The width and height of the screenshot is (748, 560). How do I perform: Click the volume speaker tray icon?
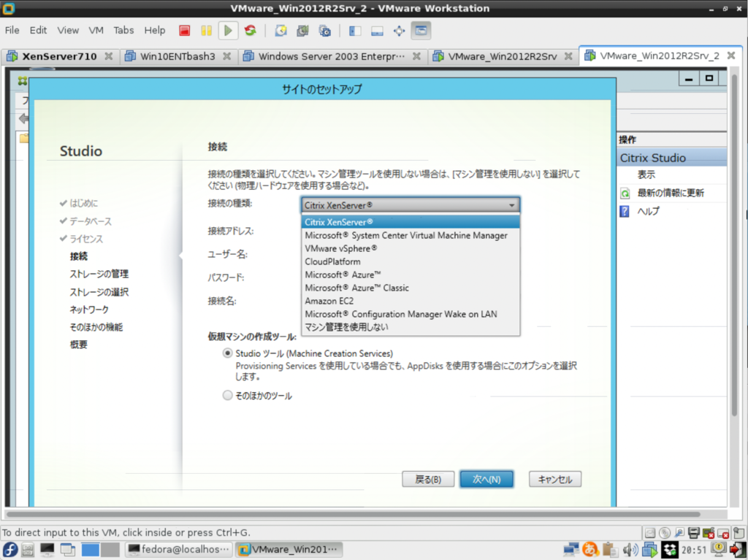630,550
